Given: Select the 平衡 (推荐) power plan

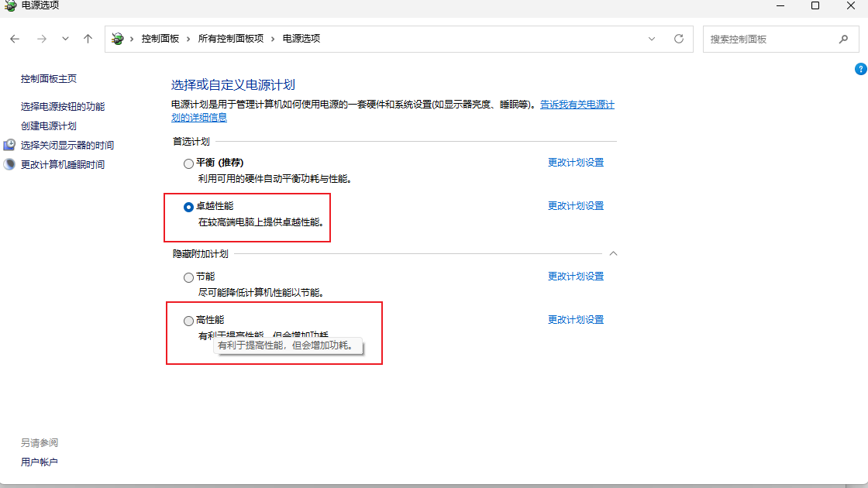Looking at the screenshot, I should click(x=188, y=163).
